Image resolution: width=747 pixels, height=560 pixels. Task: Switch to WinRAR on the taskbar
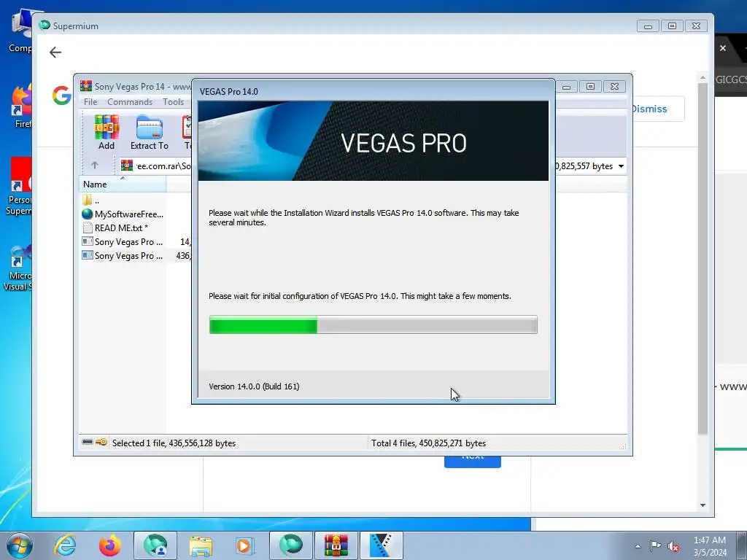pos(336,545)
